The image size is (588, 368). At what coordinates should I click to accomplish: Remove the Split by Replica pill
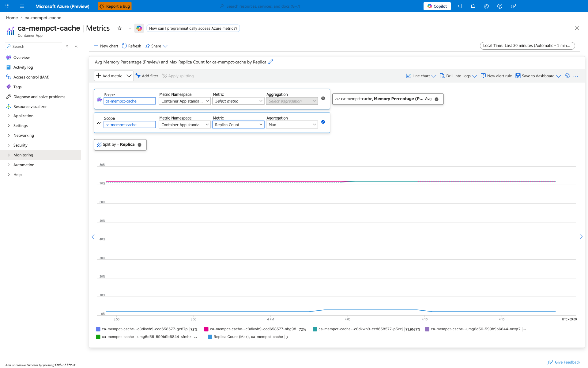click(140, 145)
